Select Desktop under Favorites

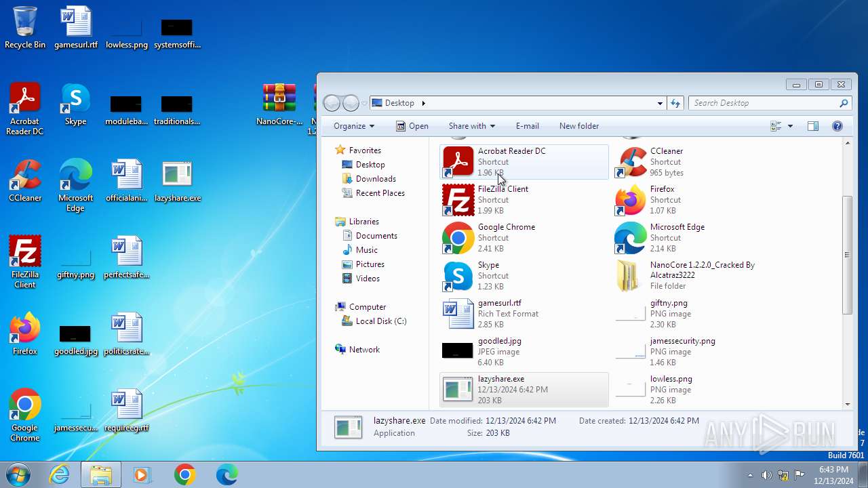pos(370,165)
